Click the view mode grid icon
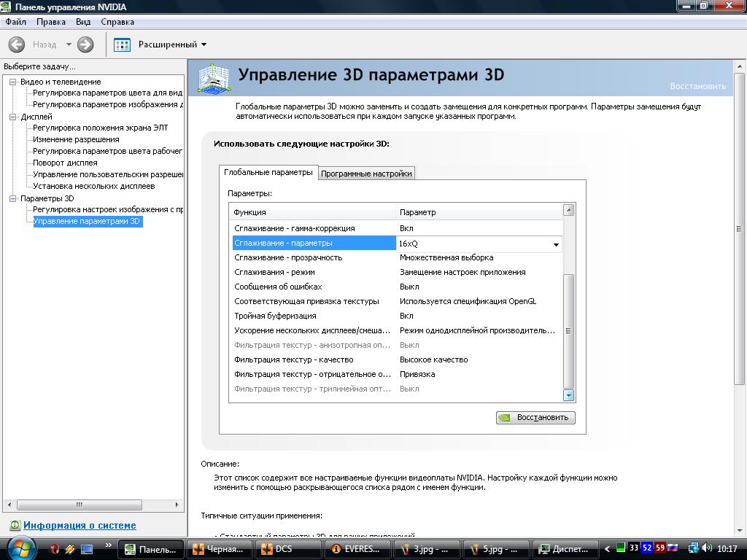Screen dimensions: 747x560 [122, 44]
